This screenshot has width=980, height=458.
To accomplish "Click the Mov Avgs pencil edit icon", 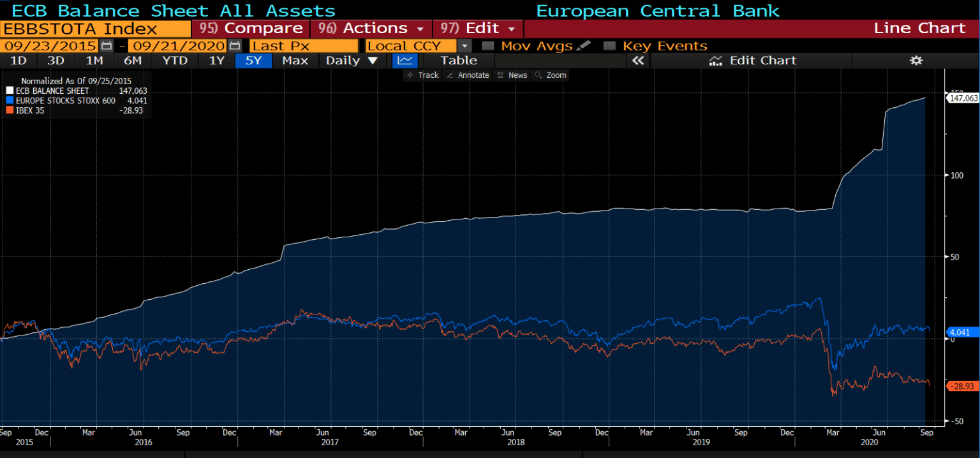I will (x=583, y=46).
